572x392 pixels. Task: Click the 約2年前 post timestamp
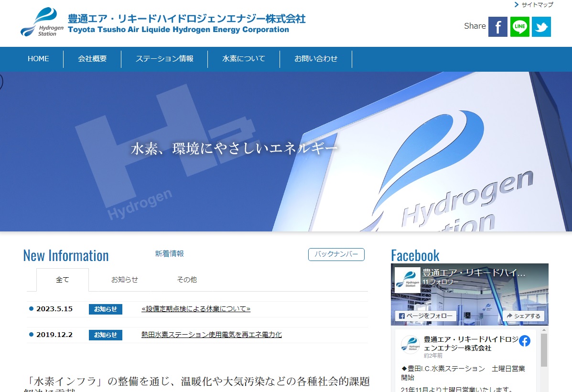[x=433, y=356]
